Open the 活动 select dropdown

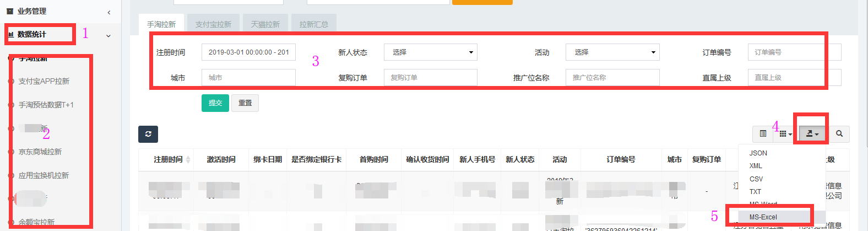coord(612,52)
